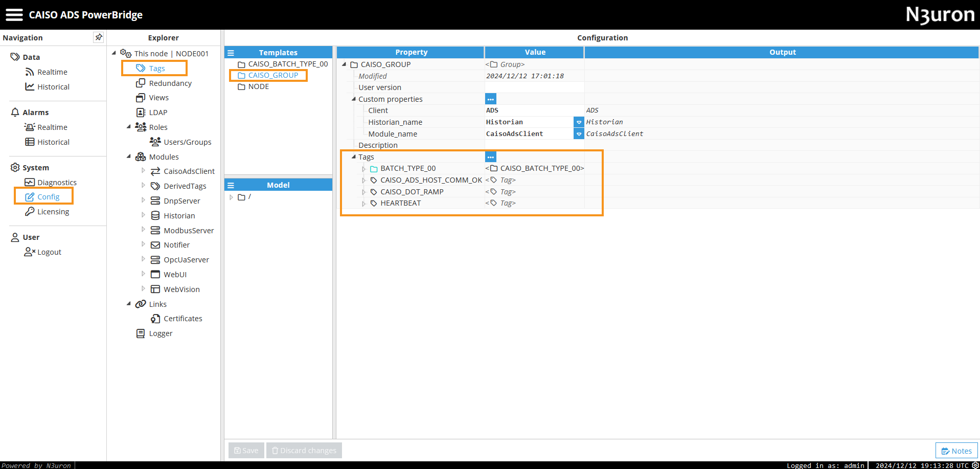This screenshot has height=469, width=980.
Task: Open the Notes panel
Action: click(x=956, y=451)
